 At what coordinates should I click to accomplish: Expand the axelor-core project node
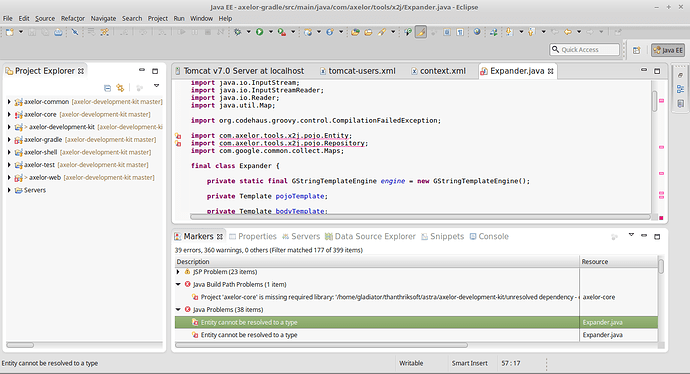(x=9, y=114)
